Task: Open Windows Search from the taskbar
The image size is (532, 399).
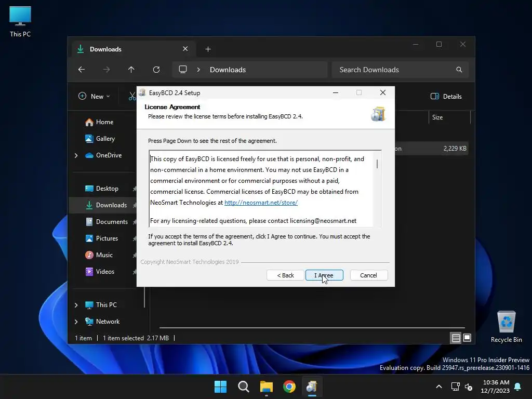Action: tap(243, 387)
